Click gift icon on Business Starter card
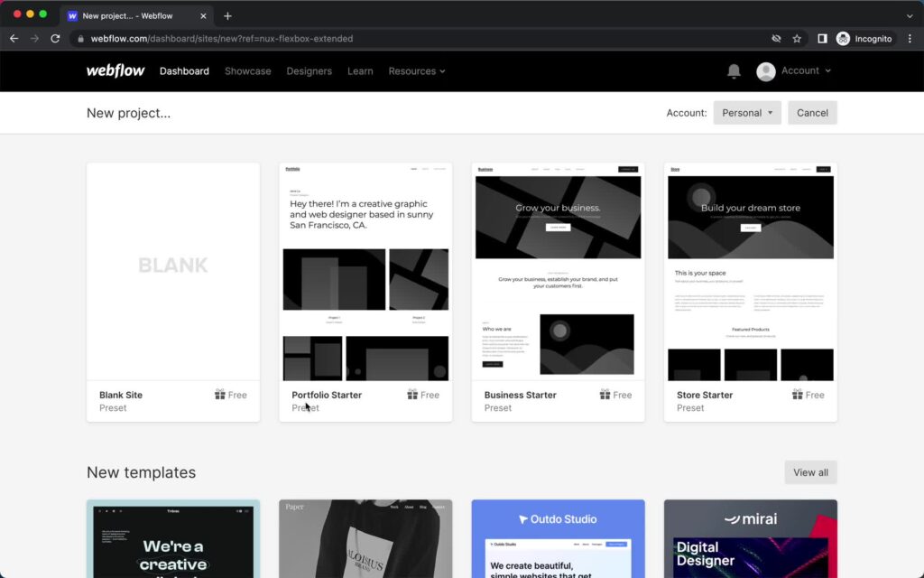 click(x=605, y=395)
